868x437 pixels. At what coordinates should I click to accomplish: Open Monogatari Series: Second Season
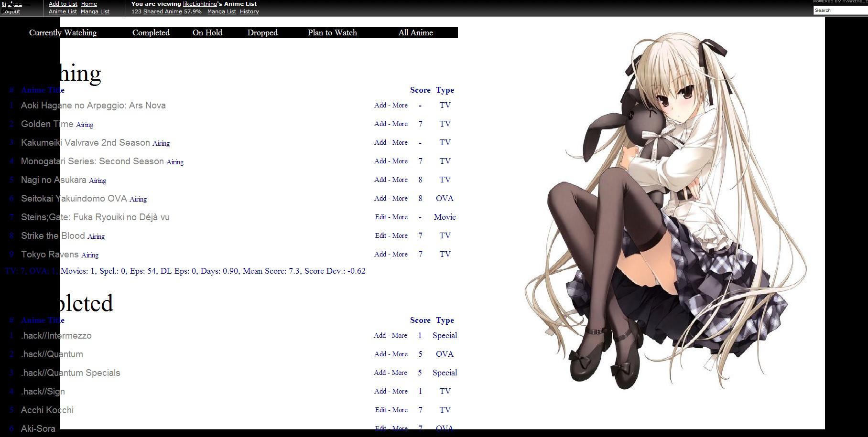point(92,161)
